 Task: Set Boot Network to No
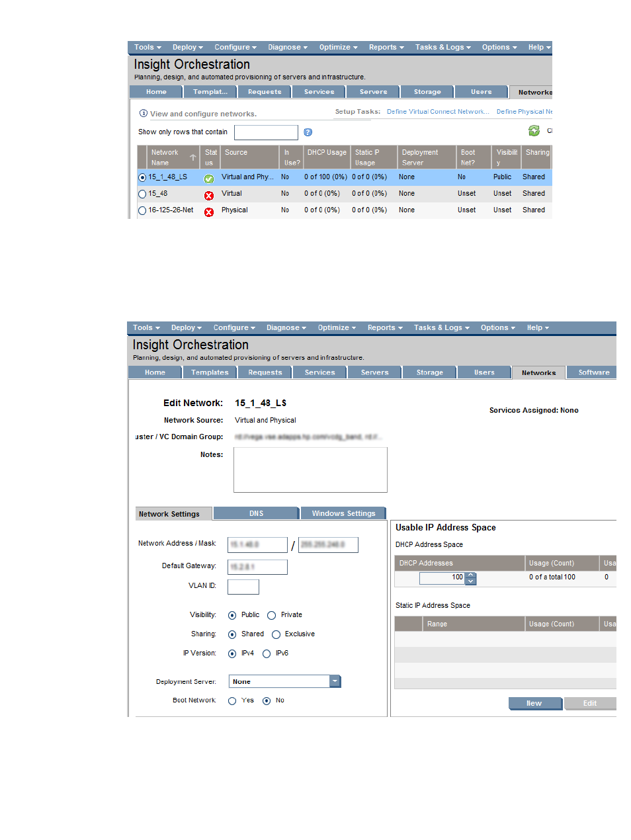267,700
